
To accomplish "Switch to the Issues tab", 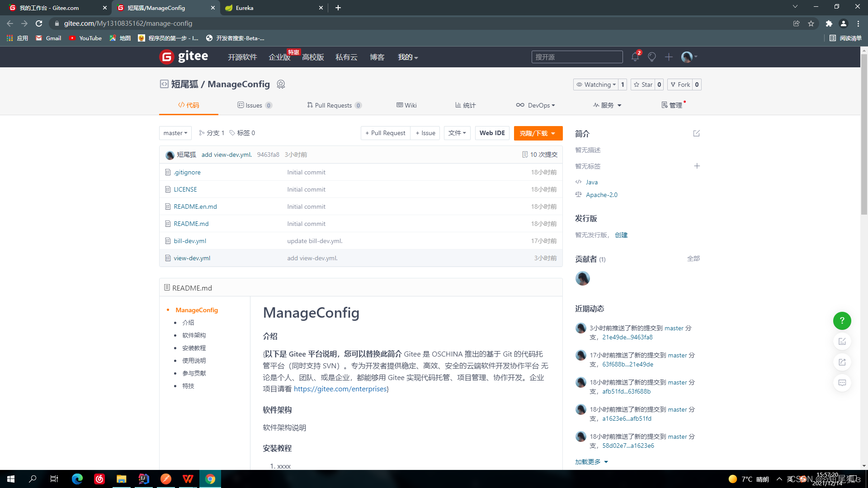I will [x=254, y=105].
